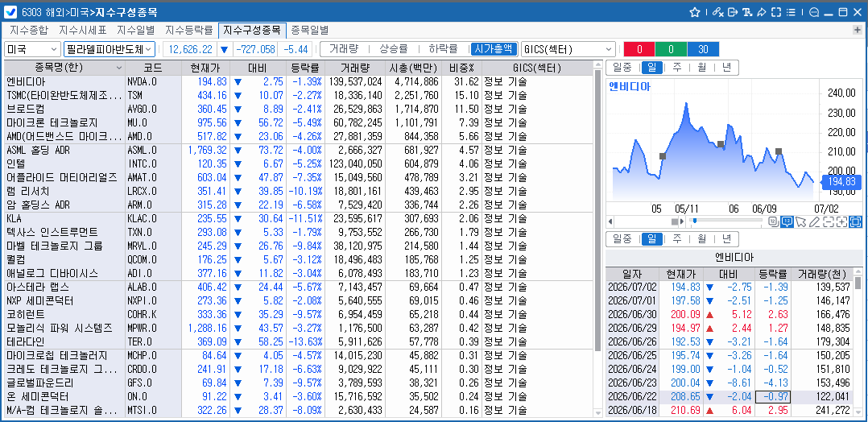Switch to the 지수종합 tab
This screenshot has width=868, height=422.
(29, 30)
